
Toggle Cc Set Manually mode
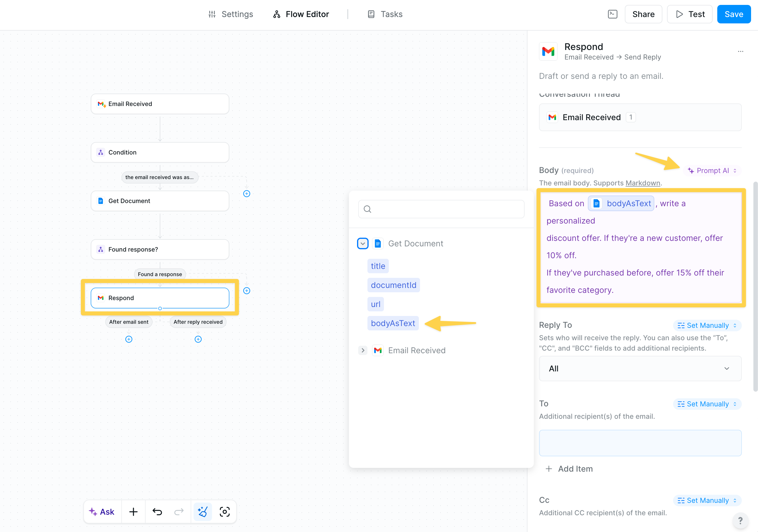[x=707, y=500]
